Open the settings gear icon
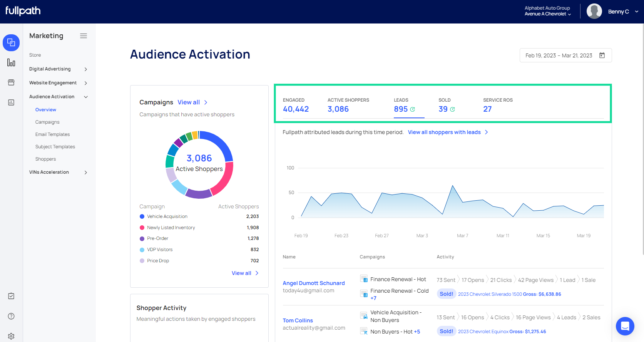Viewport: 644px width, 342px height. [11, 336]
